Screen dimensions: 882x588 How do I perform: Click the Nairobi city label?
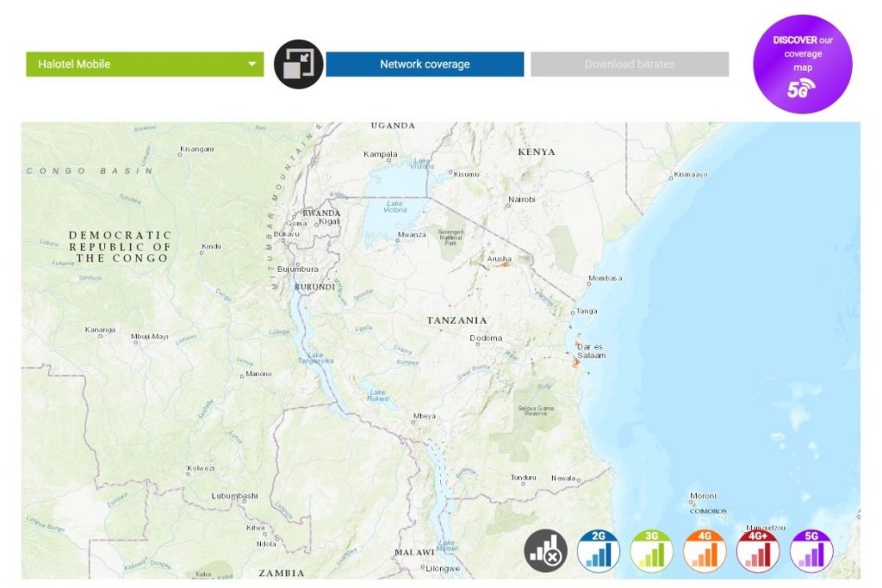(521, 200)
